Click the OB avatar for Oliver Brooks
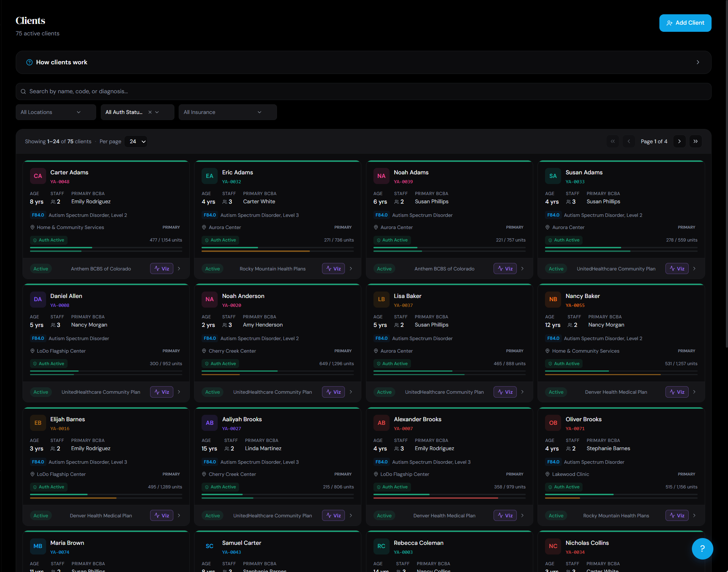 (553, 423)
